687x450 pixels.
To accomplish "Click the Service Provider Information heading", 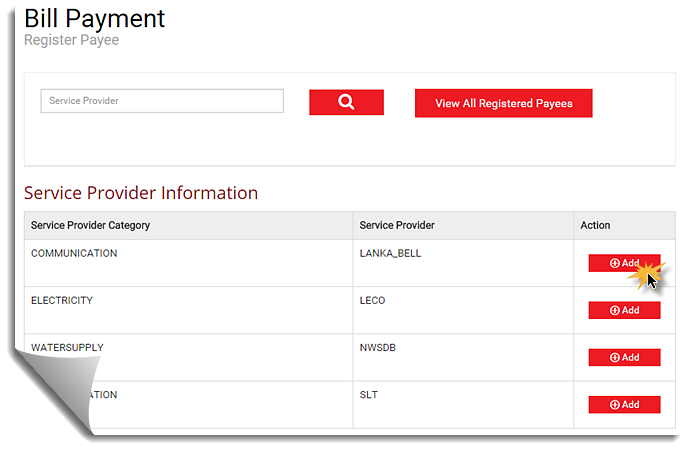I will pos(141,193).
